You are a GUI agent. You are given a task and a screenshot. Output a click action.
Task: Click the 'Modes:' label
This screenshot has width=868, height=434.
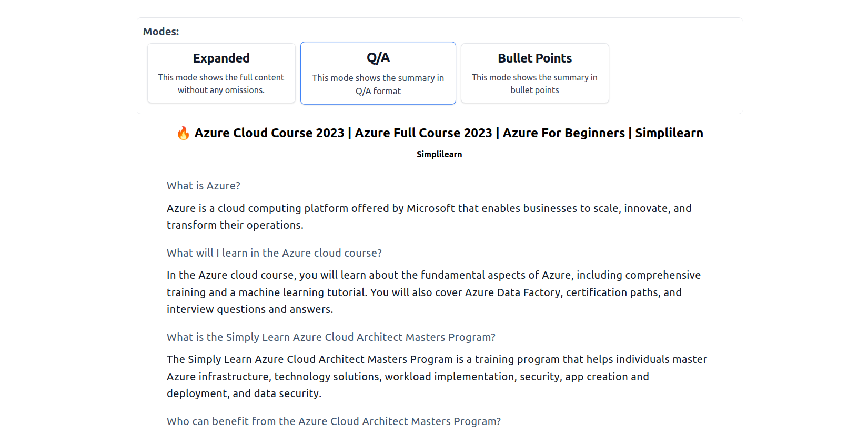[161, 32]
